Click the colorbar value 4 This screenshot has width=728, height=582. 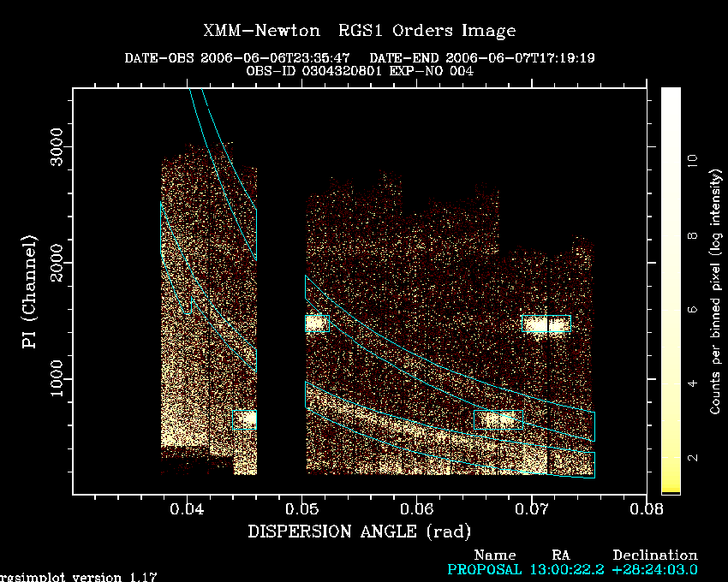coord(692,383)
